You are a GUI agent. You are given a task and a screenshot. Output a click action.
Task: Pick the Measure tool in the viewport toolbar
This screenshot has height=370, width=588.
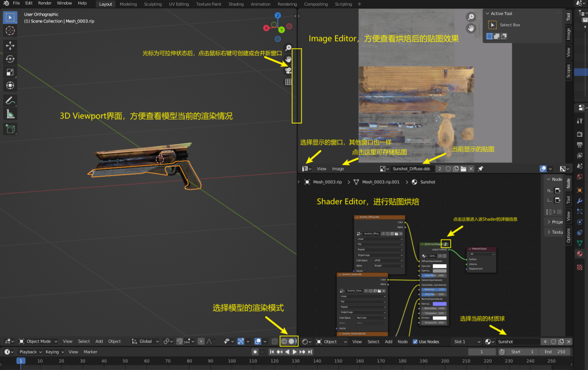pyautogui.click(x=10, y=114)
